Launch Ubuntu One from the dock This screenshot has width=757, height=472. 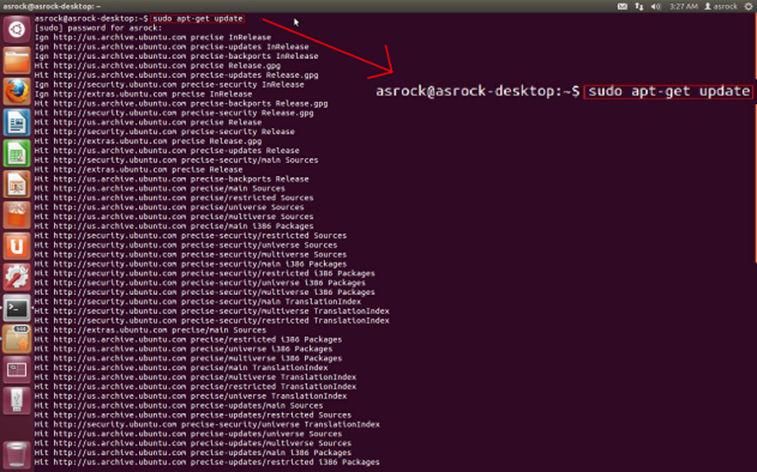pyautogui.click(x=16, y=245)
